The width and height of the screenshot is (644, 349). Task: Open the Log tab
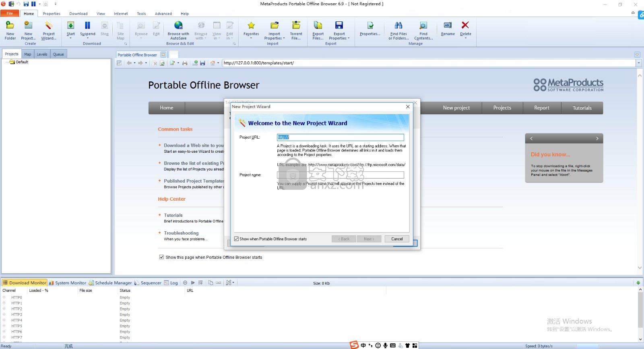171,283
